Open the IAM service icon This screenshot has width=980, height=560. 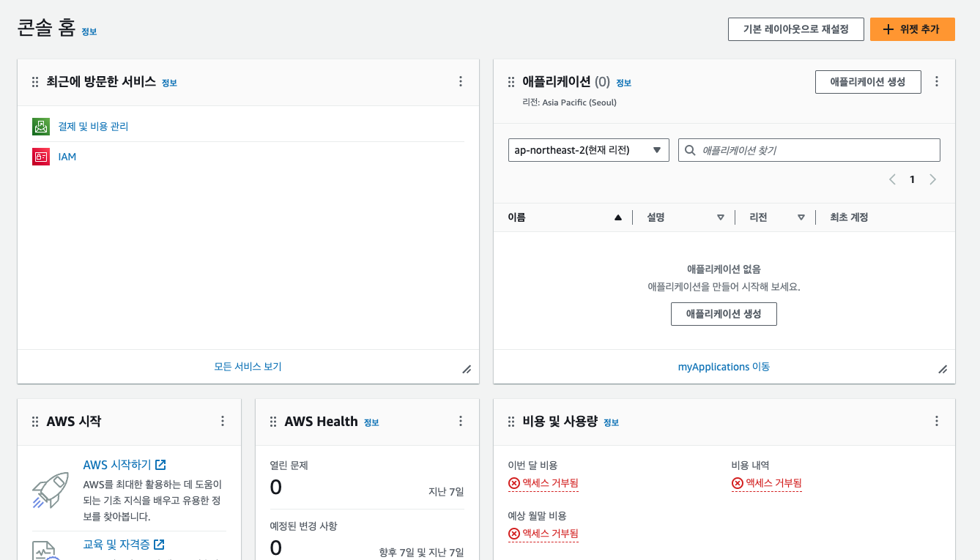pyautogui.click(x=41, y=157)
